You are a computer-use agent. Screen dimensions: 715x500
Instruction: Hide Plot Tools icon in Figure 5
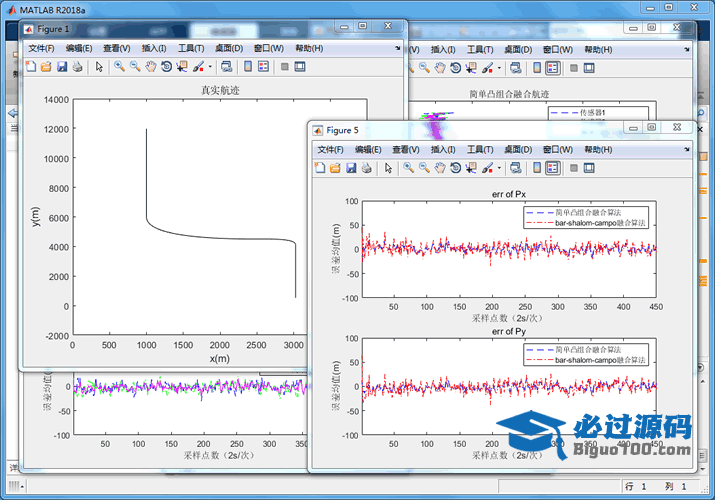(574, 168)
